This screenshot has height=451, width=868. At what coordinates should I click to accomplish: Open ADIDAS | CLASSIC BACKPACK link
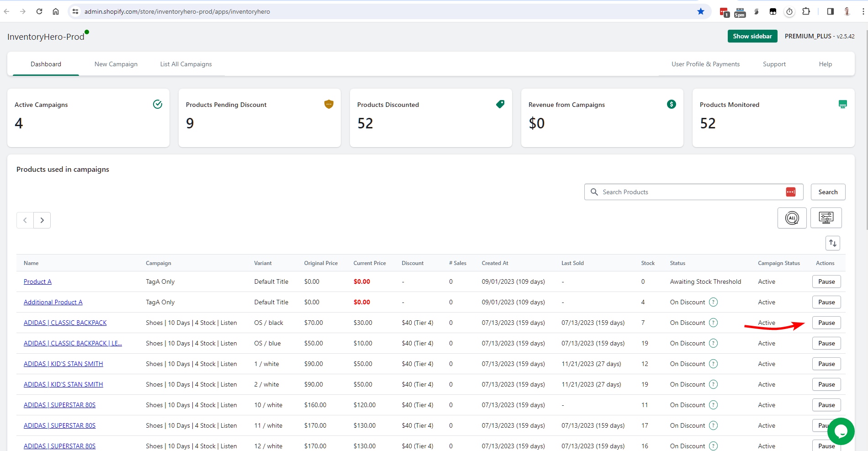[65, 323]
